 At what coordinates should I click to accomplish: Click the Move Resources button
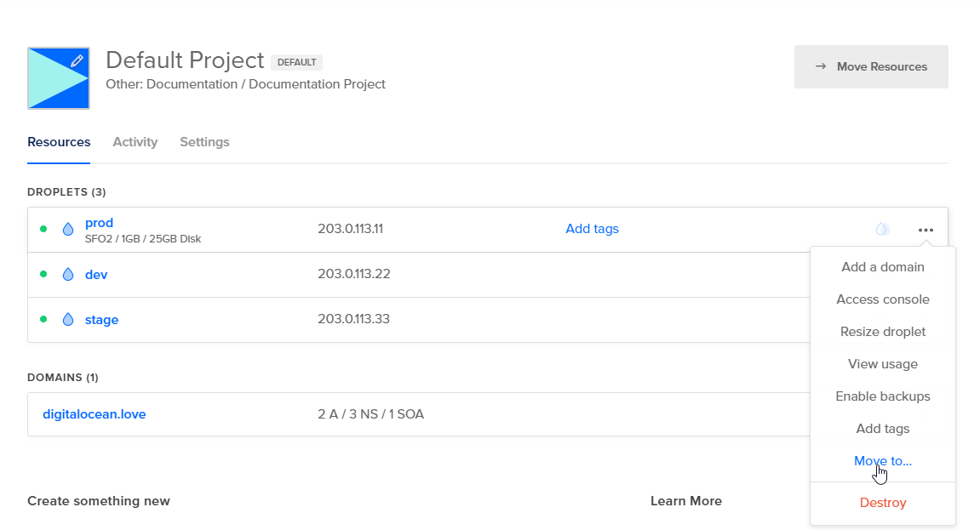(x=871, y=67)
